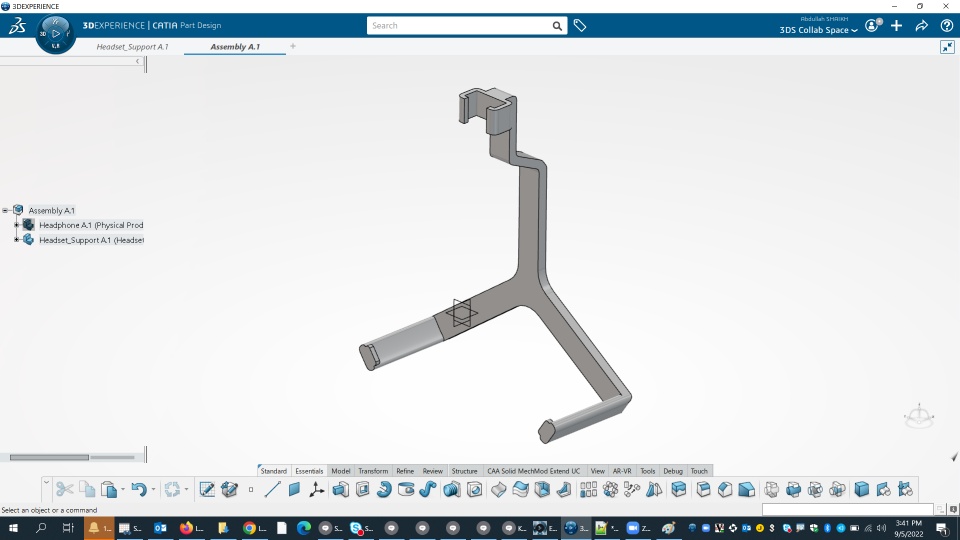Click the Cut scissors icon

click(64, 489)
